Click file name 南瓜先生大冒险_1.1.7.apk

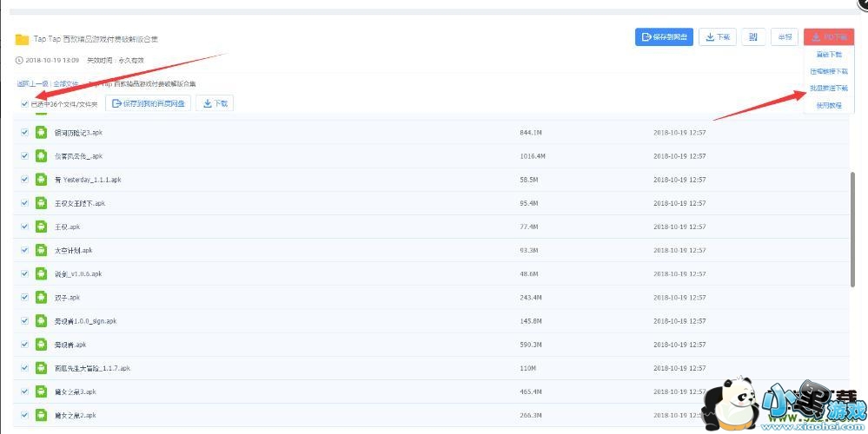click(x=92, y=368)
